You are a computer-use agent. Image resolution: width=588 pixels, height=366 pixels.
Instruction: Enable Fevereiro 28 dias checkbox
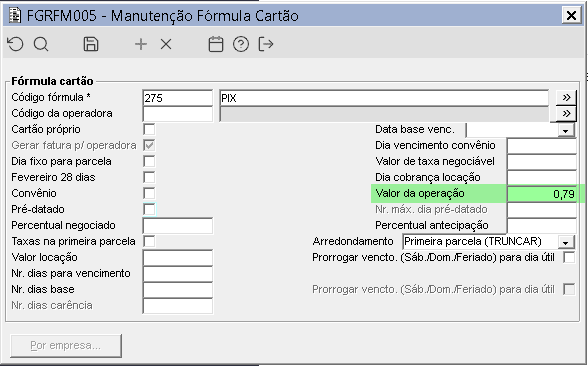(x=149, y=177)
